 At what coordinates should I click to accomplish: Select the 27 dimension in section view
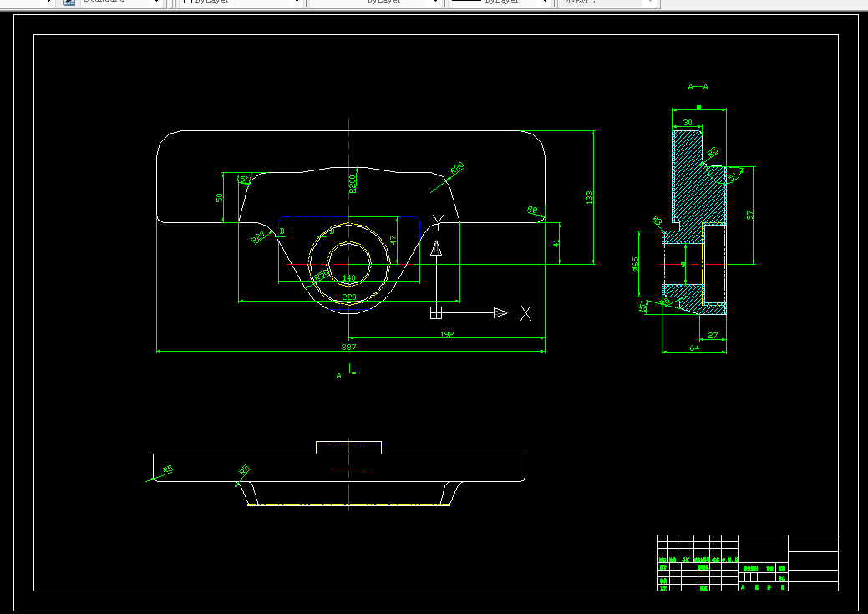pos(713,335)
